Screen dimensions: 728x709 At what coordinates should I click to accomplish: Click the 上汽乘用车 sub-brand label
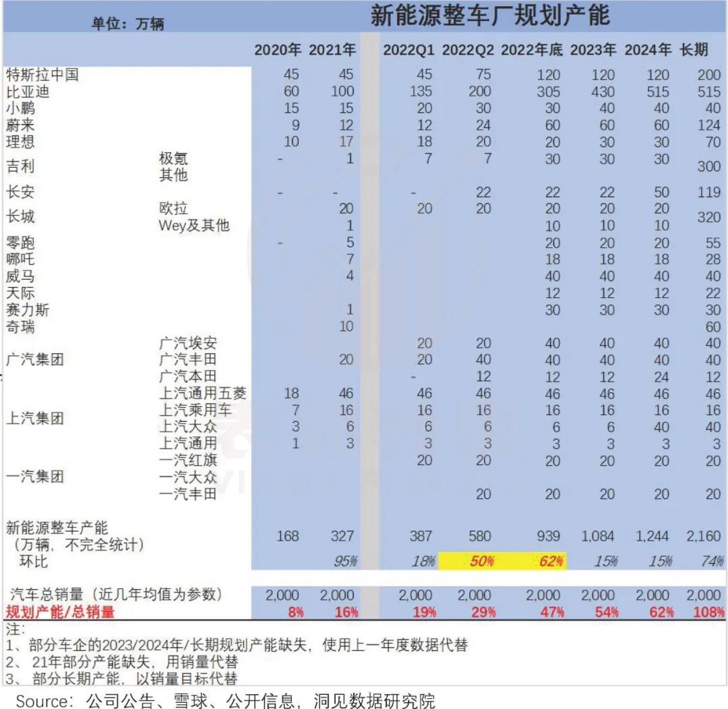(195, 410)
